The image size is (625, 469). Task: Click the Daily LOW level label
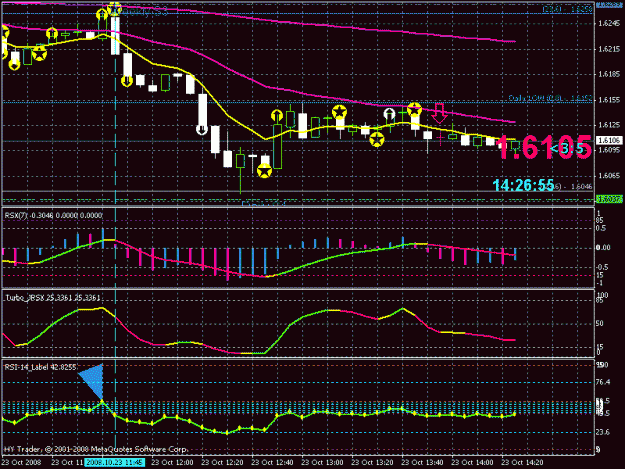550,98
